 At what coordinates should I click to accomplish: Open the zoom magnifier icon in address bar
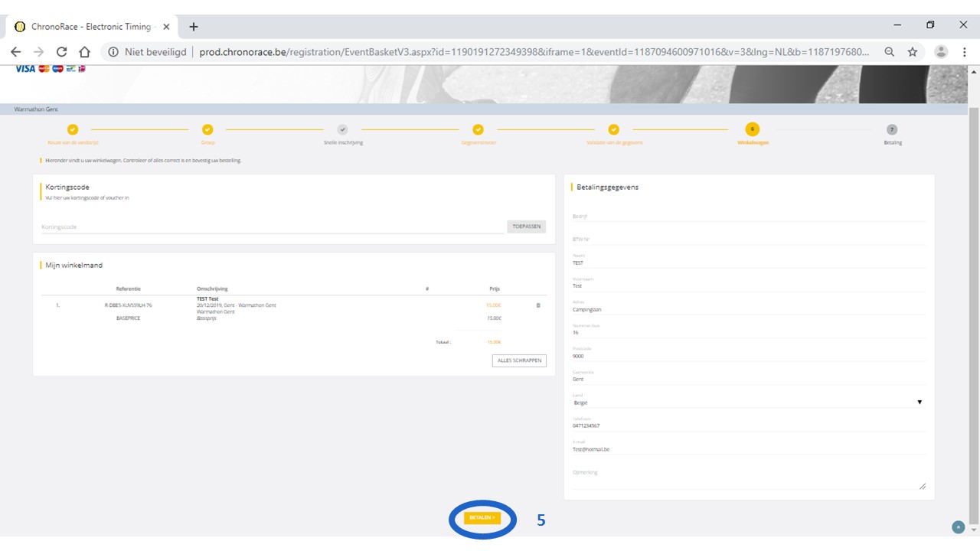click(889, 52)
